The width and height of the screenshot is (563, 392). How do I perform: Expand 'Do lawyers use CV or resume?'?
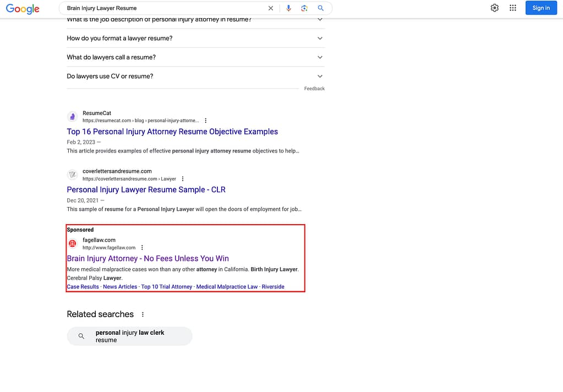click(196, 76)
